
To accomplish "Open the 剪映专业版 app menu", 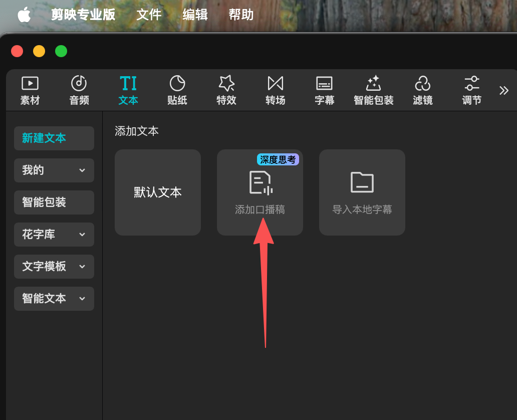I will (x=83, y=15).
